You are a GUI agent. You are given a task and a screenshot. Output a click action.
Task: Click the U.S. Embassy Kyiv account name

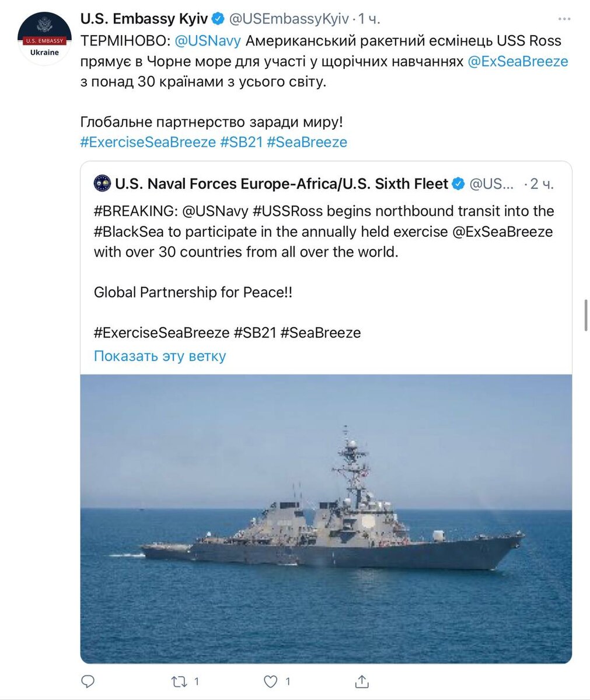(x=144, y=19)
